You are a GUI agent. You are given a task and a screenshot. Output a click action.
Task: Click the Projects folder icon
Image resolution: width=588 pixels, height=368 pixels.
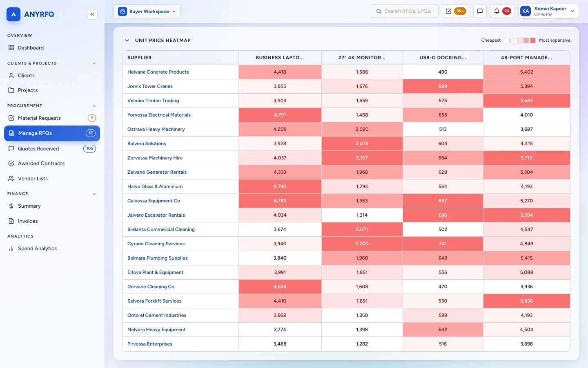tap(11, 90)
